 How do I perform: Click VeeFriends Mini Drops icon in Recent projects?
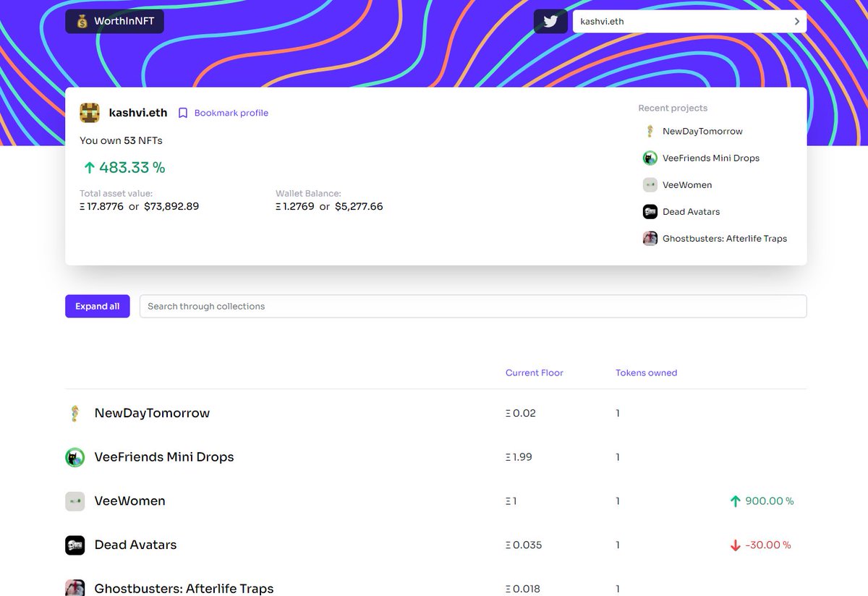click(x=650, y=158)
